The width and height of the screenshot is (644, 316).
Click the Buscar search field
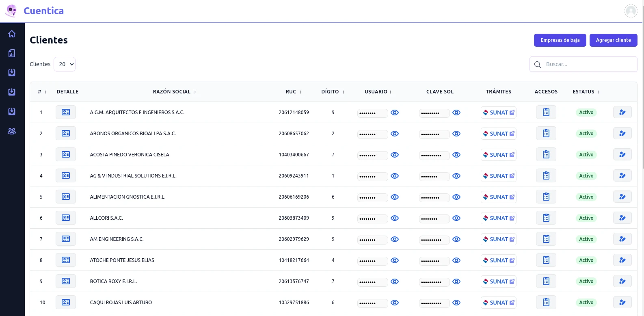click(583, 64)
